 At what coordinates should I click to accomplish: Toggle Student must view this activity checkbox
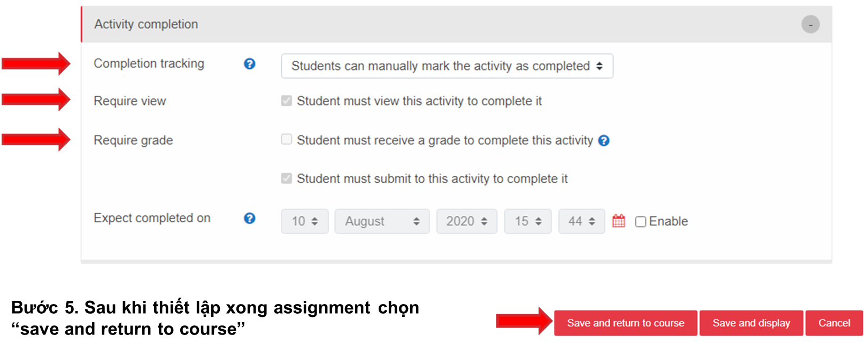287,101
